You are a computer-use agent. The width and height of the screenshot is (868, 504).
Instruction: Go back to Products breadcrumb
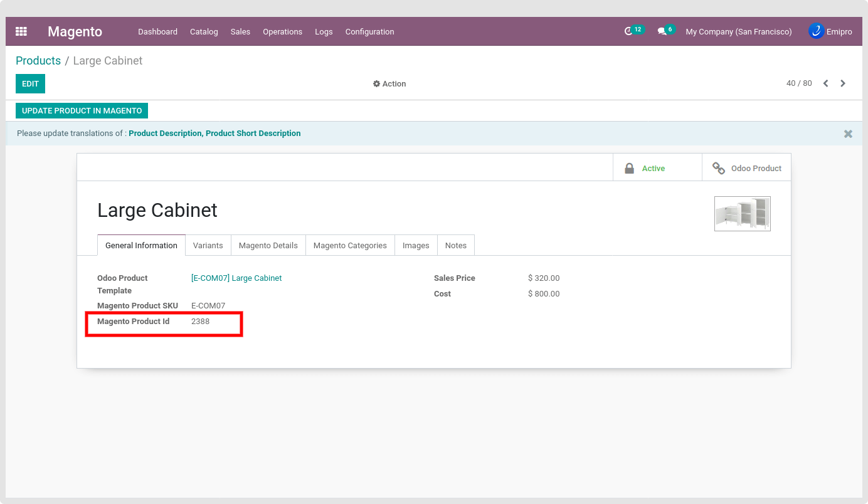[38, 61]
